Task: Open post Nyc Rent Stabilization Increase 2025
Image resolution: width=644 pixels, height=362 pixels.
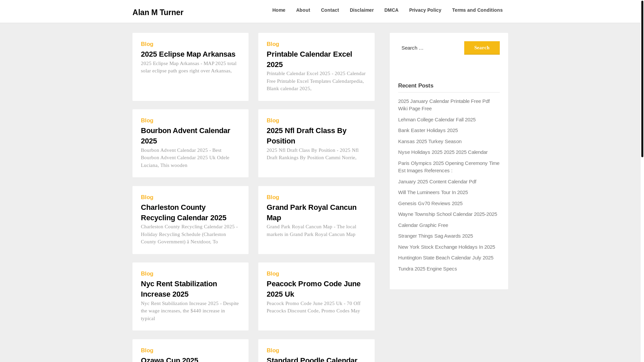Action: pos(179,289)
